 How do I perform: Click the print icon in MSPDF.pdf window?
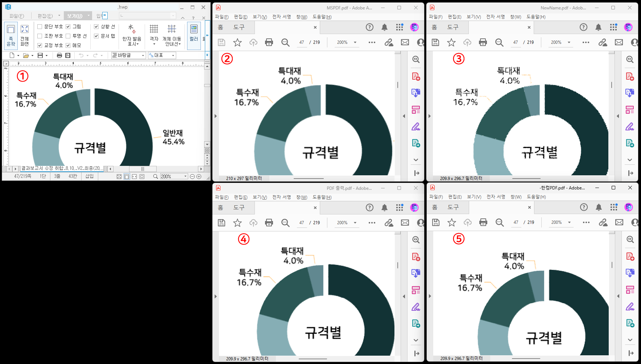pyautogui.click(x=269, y=42)
